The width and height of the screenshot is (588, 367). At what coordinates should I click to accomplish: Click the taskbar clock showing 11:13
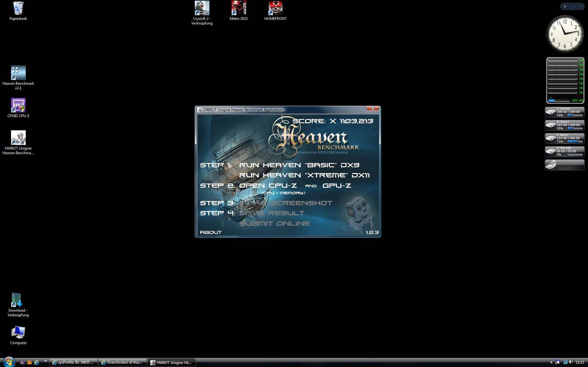click(x=580, y=362)
